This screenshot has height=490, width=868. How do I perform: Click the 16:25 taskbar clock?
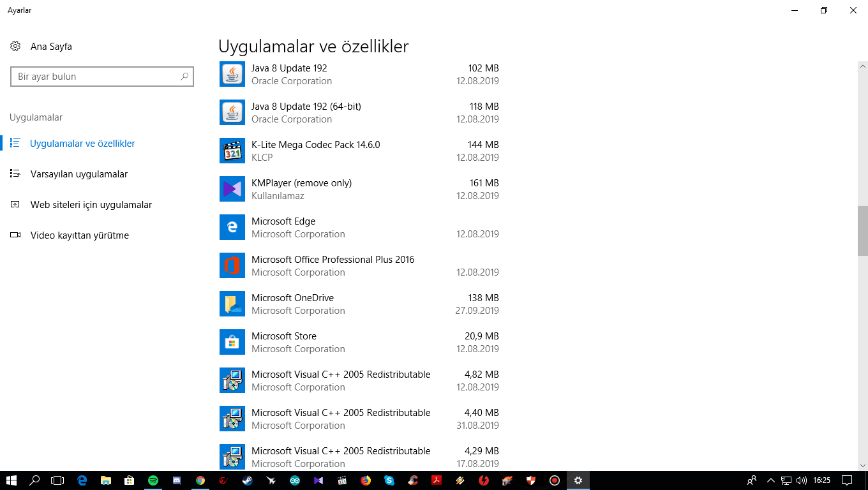[822, 480]
